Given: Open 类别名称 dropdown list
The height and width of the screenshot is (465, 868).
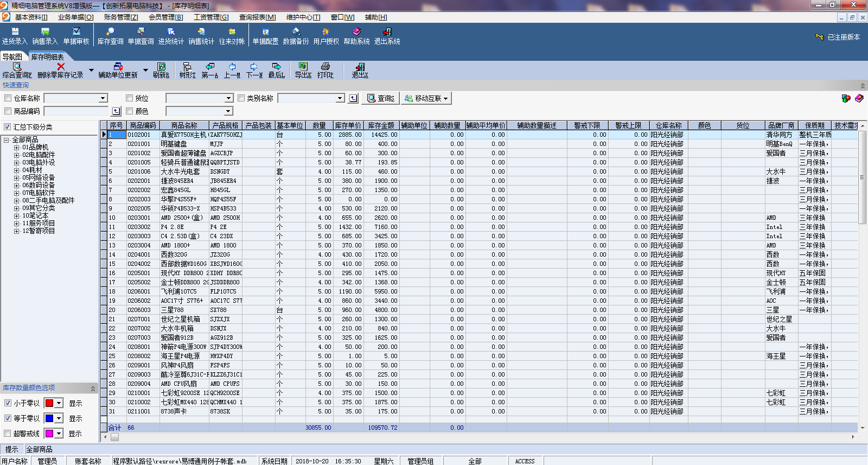Looking at the screenshot, I should coord(340,98).
